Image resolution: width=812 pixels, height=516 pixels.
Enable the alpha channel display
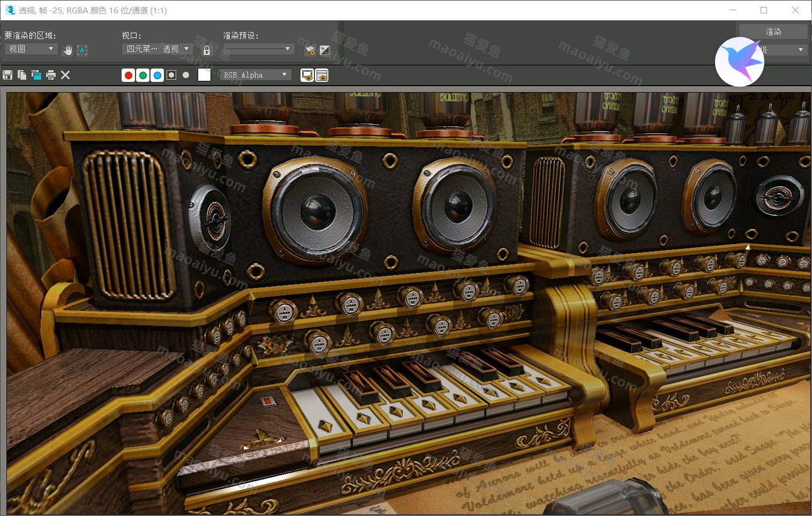coord(171,75)
